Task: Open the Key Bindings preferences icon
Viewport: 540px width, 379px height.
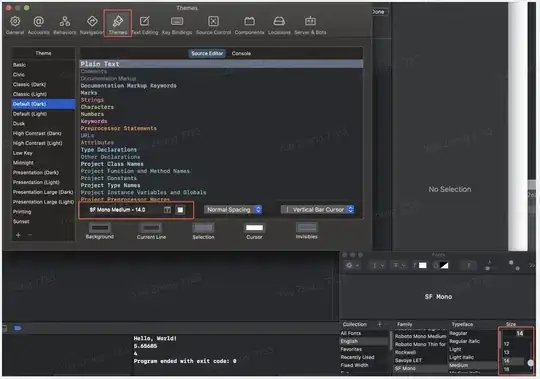Action: tap(177, 25)
